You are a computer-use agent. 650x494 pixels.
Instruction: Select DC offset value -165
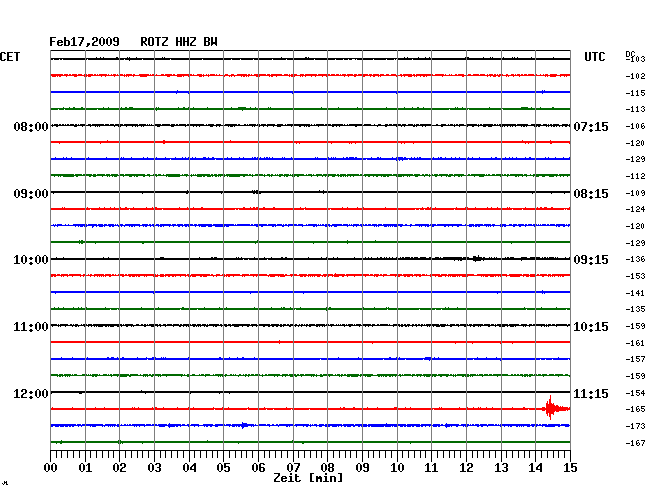pos(636,409)
